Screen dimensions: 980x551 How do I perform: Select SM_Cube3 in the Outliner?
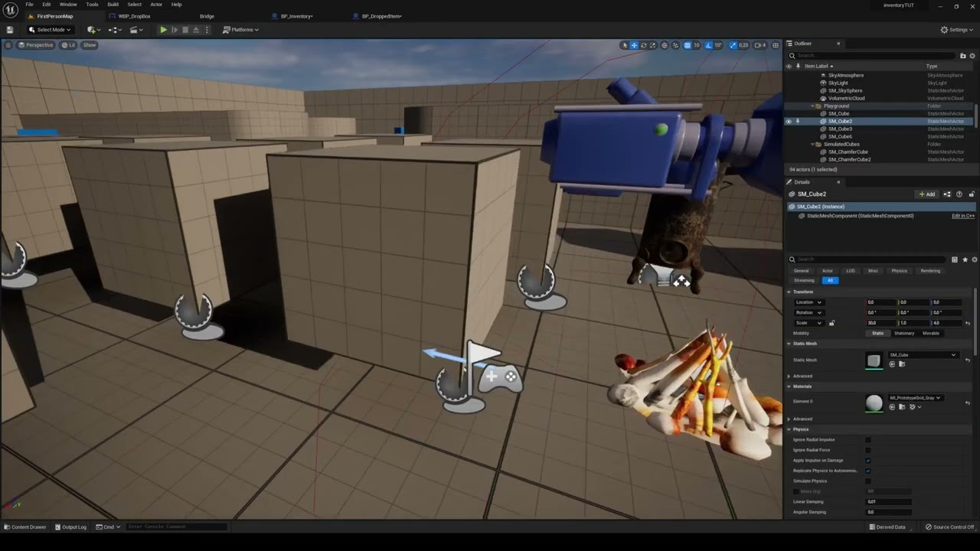click(840, 129)
